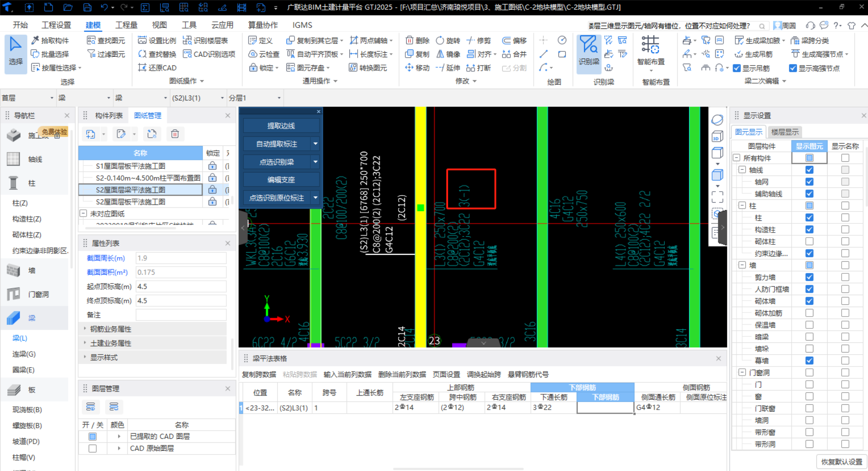Click the delete trash icon in 图纸管理
Viewport: 868px width, 471px height.
pos(175,134)
